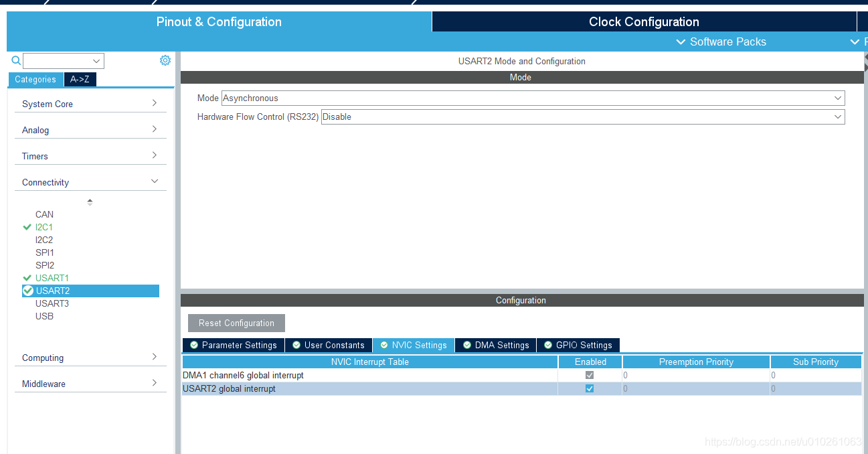The width and height of the screenshot is (868, 454).
Task: Expand the Analog category
Action: (x=90, y=130)
